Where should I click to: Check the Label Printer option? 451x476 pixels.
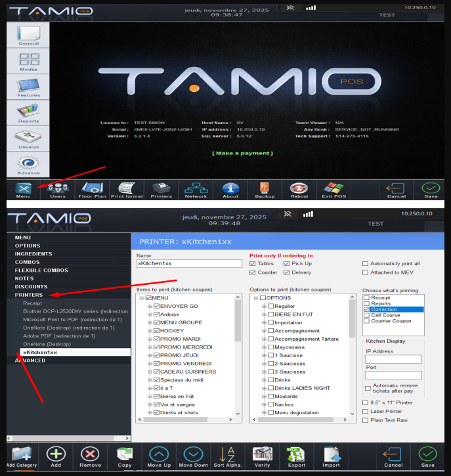pos(366,412)
